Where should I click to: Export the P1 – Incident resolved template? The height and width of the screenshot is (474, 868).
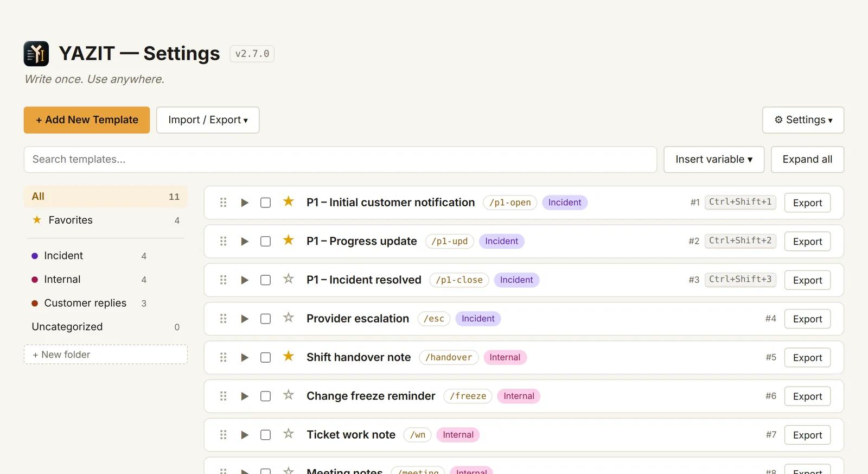tap(807, 280)
